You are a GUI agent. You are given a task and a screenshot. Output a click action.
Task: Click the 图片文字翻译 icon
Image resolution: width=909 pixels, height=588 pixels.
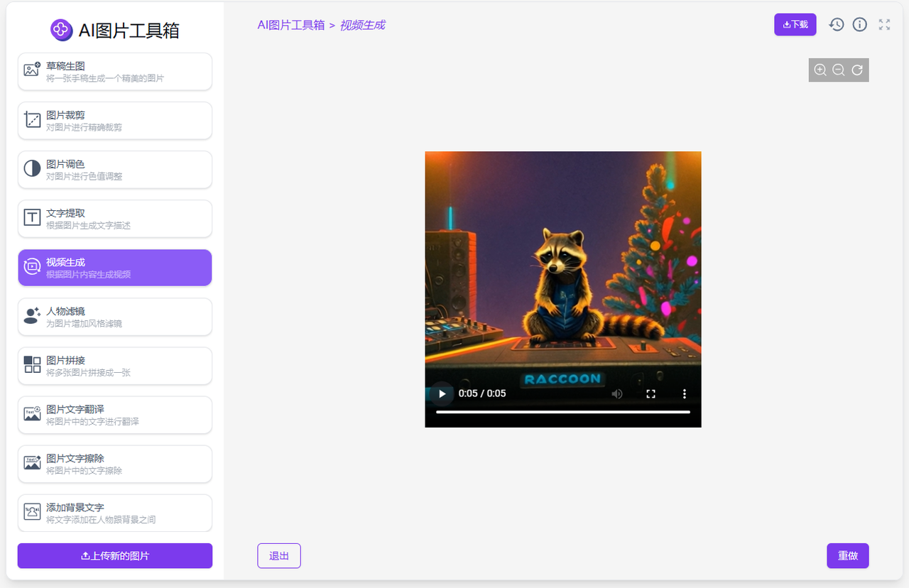click(32, 413)
